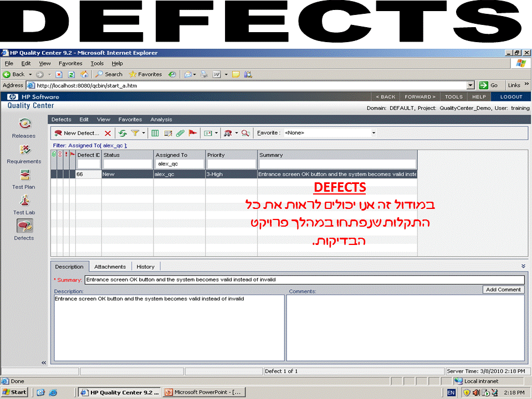532x399 pixels.
Task: Click the Status filter field
Action: click(127, 164)
